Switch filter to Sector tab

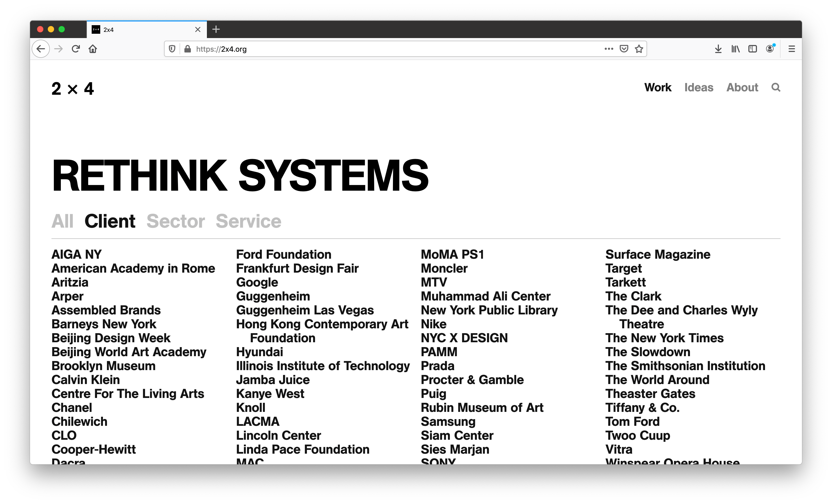[x=176, y=221]
